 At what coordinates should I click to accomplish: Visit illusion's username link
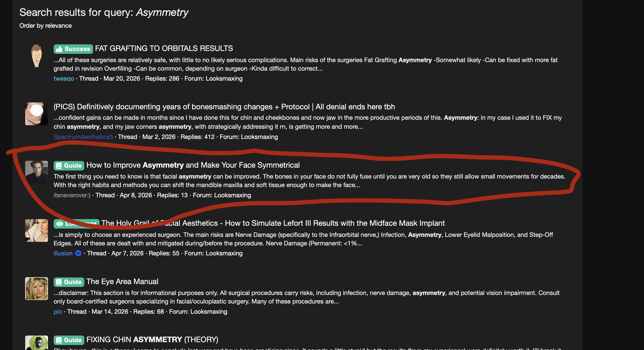click(63, 253)
